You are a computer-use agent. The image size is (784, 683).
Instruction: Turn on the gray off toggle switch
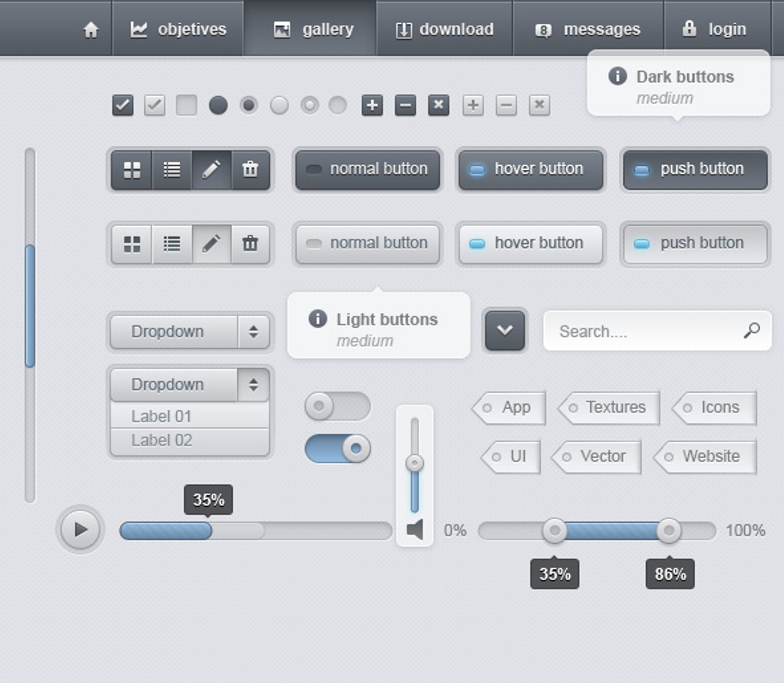pos(337,406)
